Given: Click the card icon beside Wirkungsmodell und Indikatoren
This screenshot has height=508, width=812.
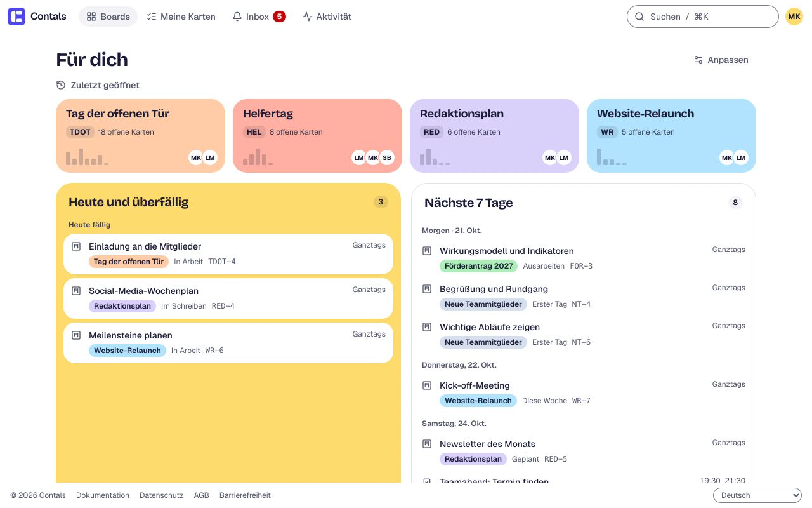Looking at the screenshot, I should pos(427,251).
